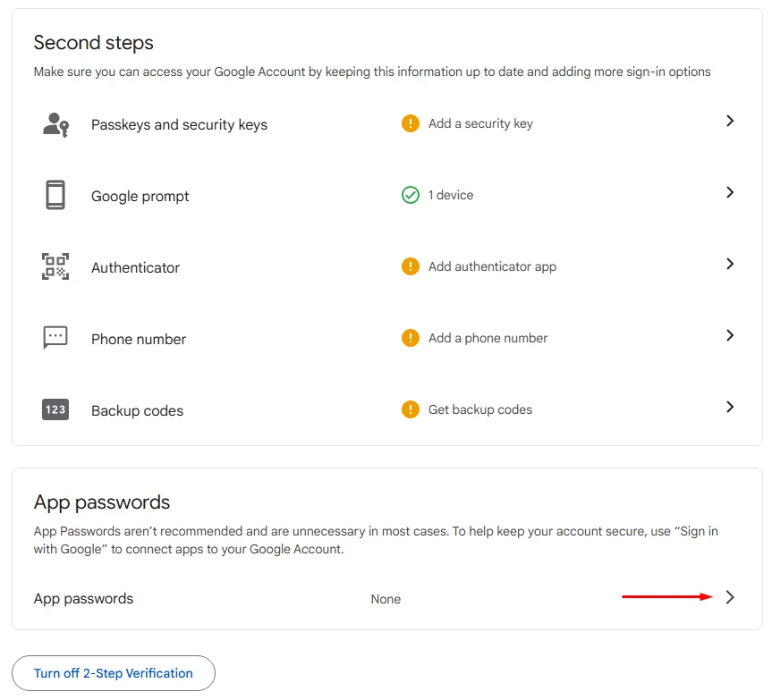The image size is (772, 700).
Task: Click the App passwords None status
Action: click(386, 599)
